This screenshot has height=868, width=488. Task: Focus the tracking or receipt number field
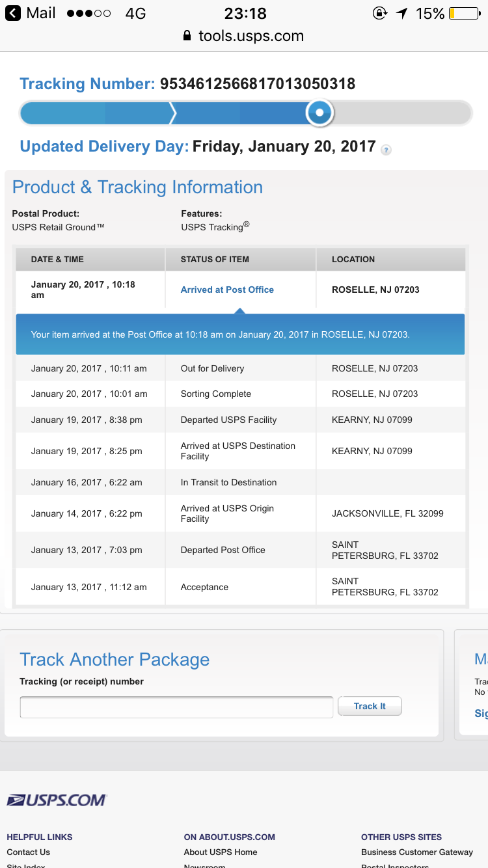click(176, 707)
